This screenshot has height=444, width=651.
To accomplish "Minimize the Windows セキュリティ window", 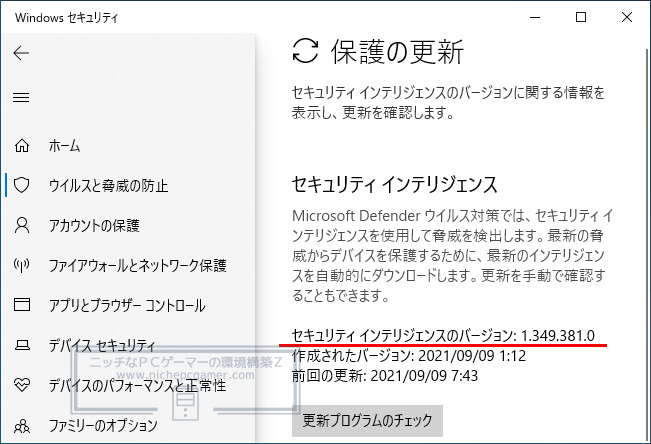I will click(x=535, y=17).
